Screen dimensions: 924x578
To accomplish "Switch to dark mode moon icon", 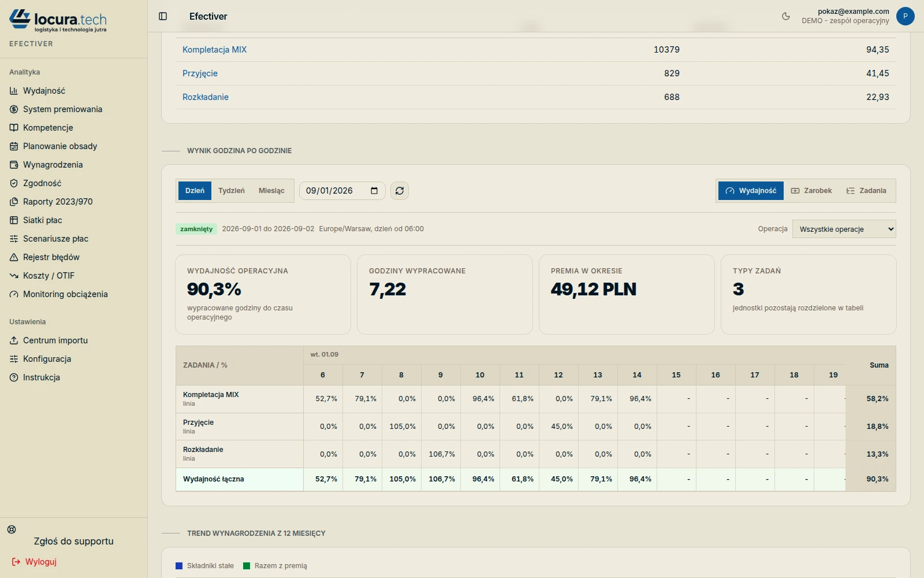I will [786, 16].
